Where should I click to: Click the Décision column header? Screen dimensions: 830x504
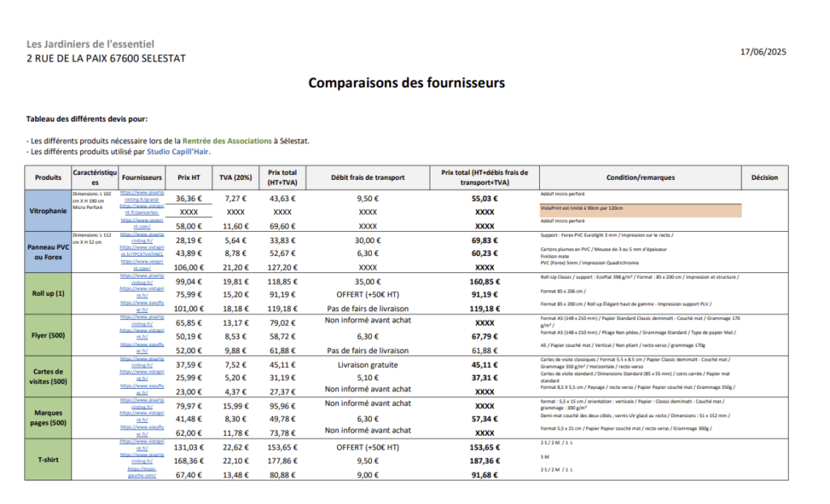coord(764,177)
